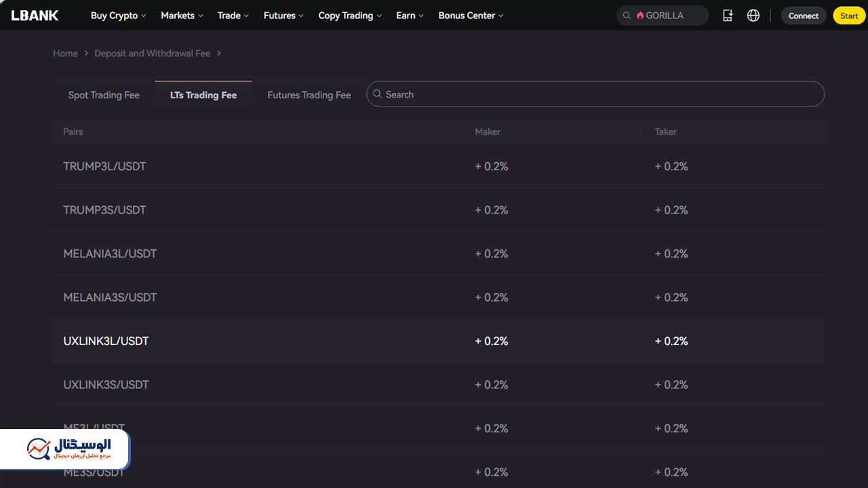
Task: Click the Maker column header
Action: click(x=488, y=131)
